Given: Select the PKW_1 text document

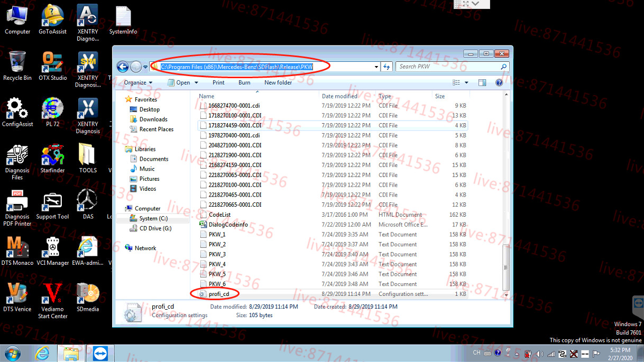Looking at the screenshot, I should click(x=217, y=235).
